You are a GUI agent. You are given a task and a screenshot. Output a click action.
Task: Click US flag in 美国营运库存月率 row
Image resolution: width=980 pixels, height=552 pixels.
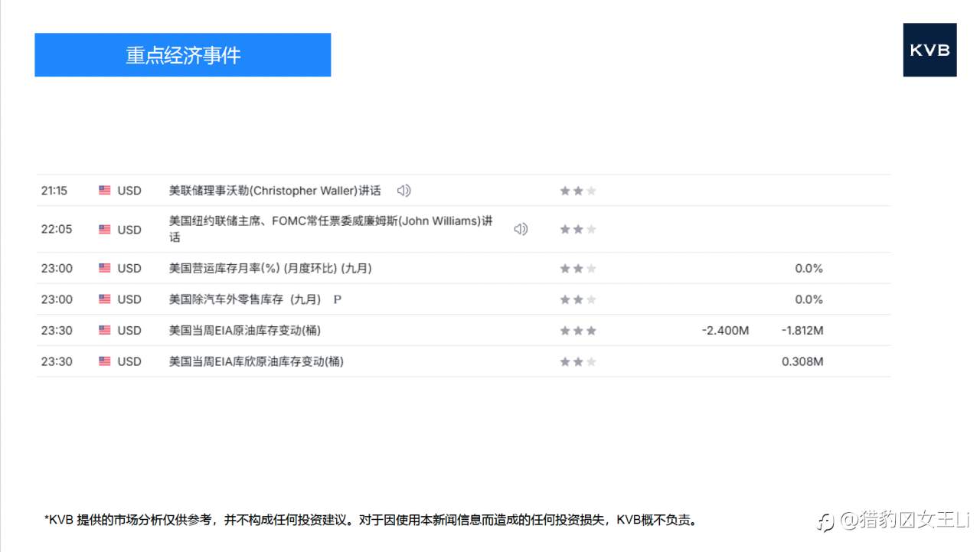[105, 268]
